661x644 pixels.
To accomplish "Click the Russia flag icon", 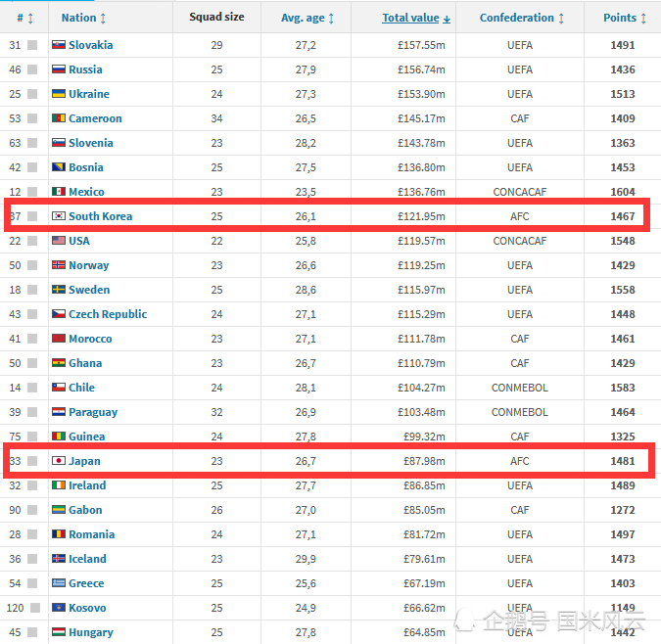I will (x=59, y=69).
